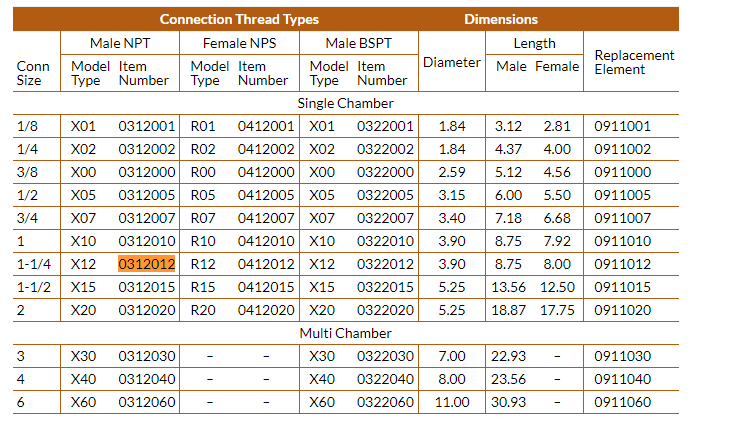The image size is (743, 441).
Task: Select the Female NPS column heading
Action: click(239, 43)
